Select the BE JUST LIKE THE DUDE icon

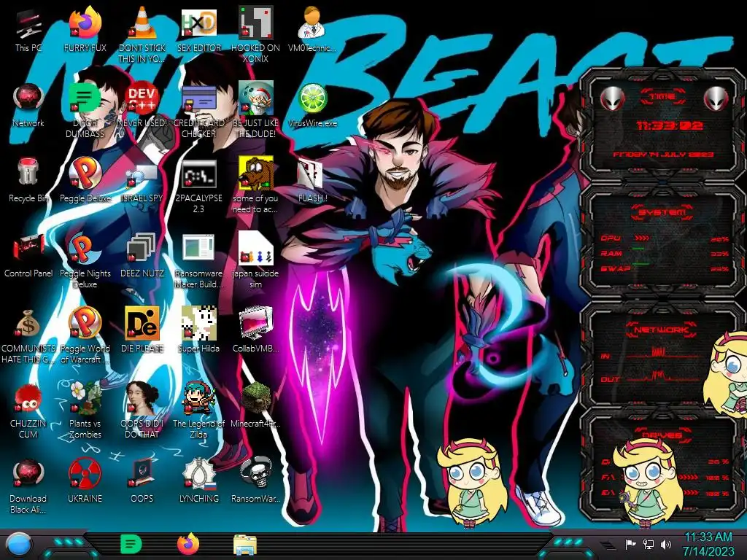point(255,110)
